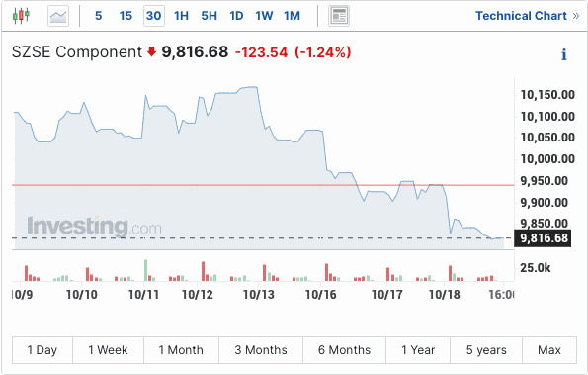Click the black 9,816.68 axis price label
The height and width of the screenshot is (375, 588).
pyautogui.click(x=543, y=238)
